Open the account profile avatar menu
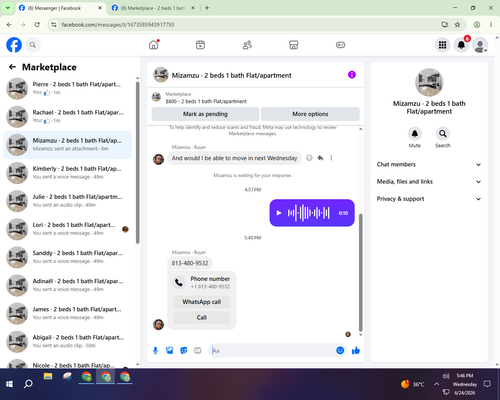This screenshot has width=500, height=400. tap(480, 45)
